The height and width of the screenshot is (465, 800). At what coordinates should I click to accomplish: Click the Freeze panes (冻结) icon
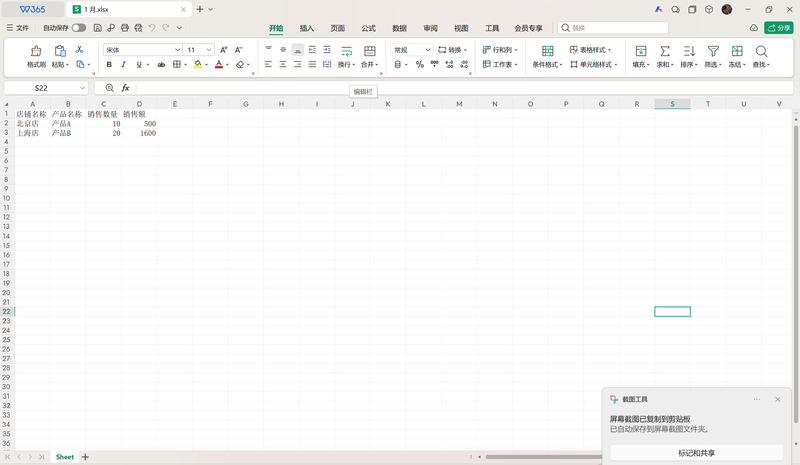click(737, 51)
